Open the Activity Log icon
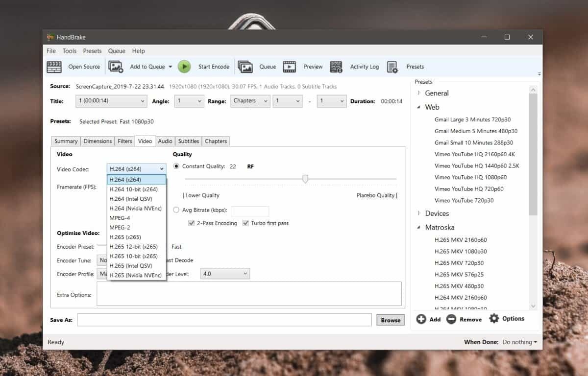This screenshot has height=376, width=588. [336, 67]
